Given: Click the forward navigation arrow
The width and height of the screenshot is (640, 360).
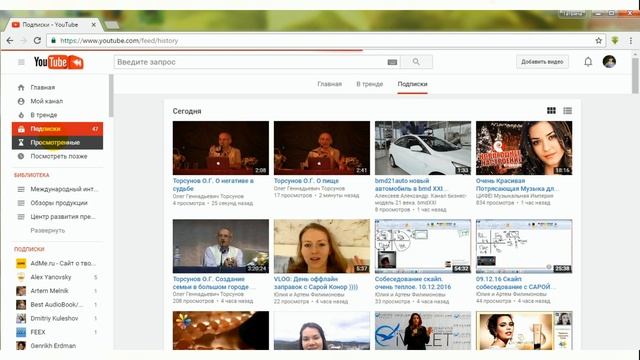Looking at the screenshot, I should (x=24, y=40).
